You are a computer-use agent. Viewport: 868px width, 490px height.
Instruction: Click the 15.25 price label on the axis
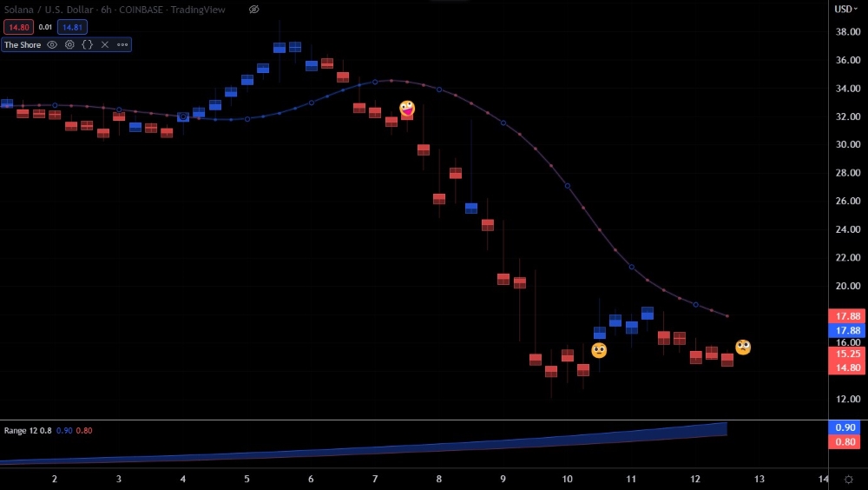(x=847, y=354)
